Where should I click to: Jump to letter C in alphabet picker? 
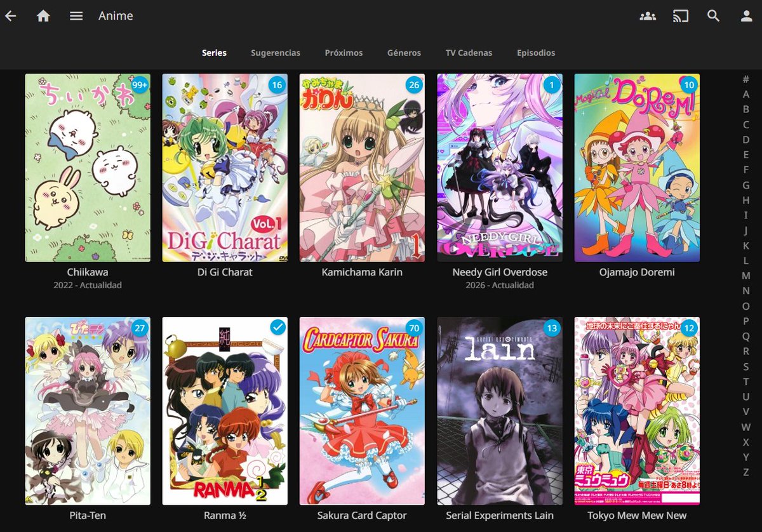tap(746, 124)
